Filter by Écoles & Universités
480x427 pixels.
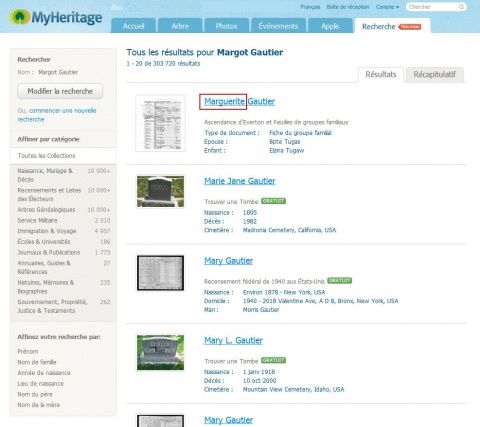pyautogui.click(x=64, y=242)
